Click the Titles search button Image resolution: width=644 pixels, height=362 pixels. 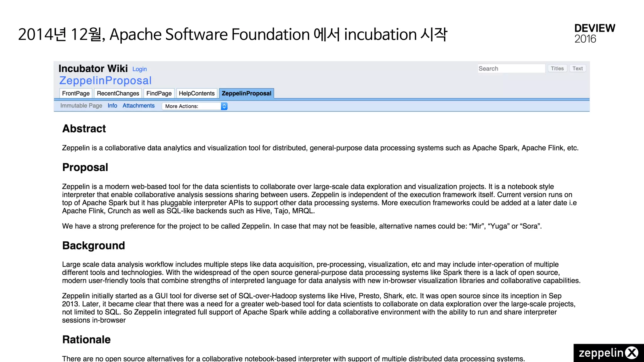[557, 69]
